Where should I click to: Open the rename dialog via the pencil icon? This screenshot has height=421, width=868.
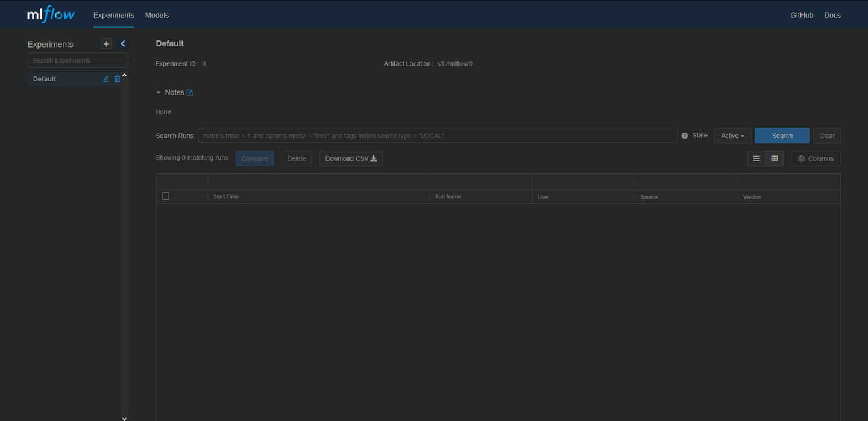click(x=105, y=78)
